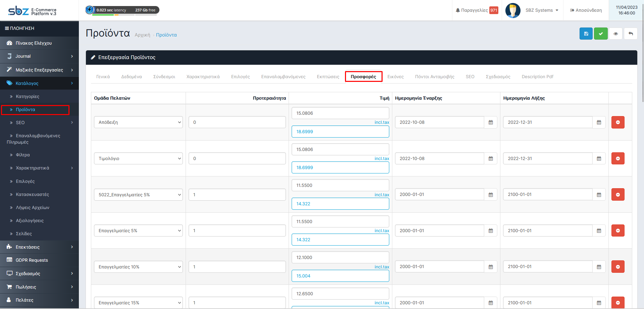The height and width of the screenshot is (309, 644).
Task: Click the Τιμολόγιο incl.tax price field
Action: (340, 168)
